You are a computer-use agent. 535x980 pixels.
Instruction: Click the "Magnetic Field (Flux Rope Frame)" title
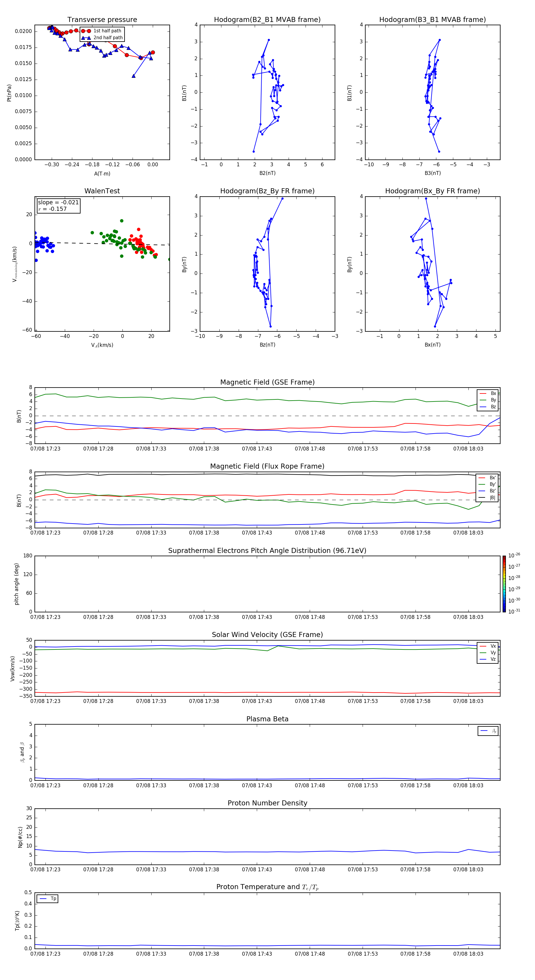pos(267,467)
